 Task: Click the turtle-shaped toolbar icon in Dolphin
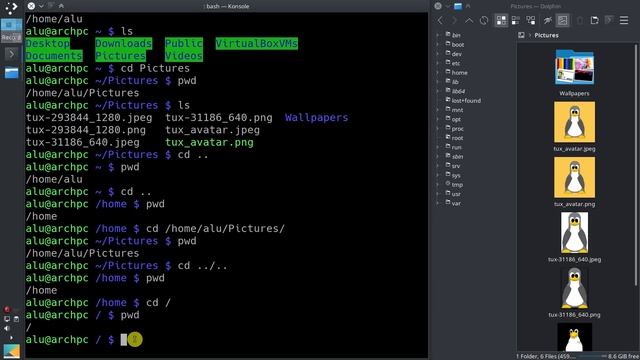[x=547, y=20]
